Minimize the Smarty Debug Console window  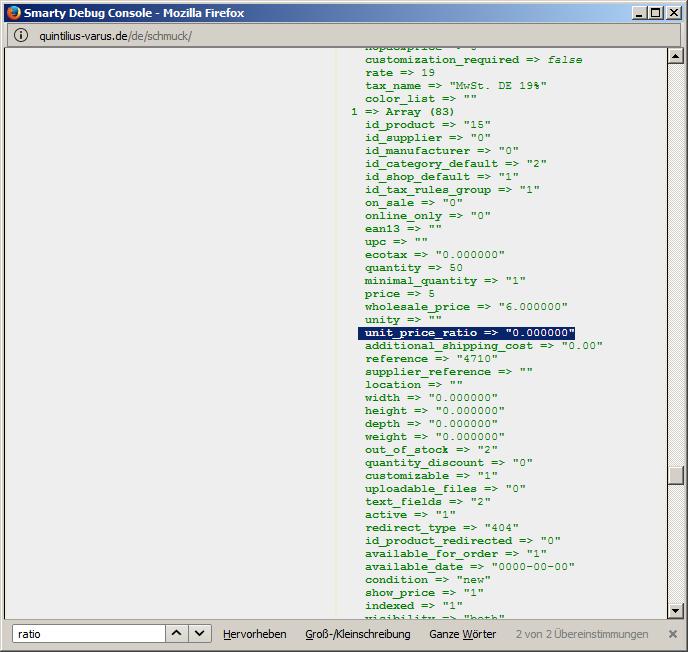point(639,13)
